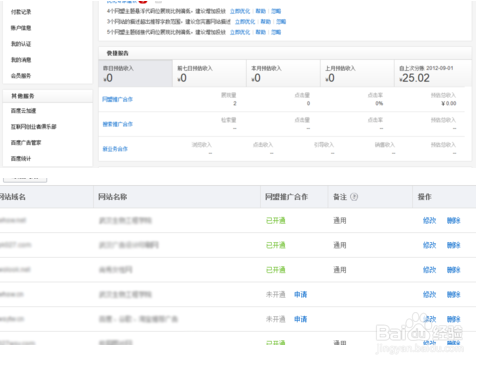493x366 pixels.
Task: Open 付款记录 in the left sidebar
Action: click(x=21, y=12)
